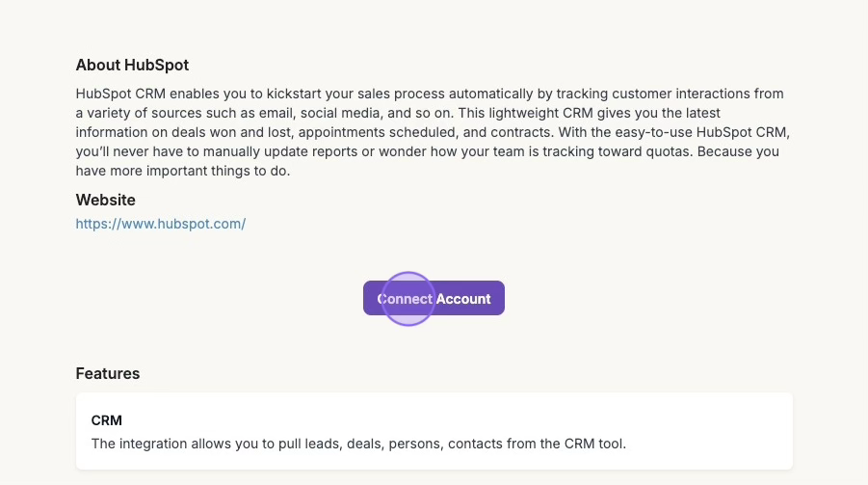The width and height of the screenshot is (868, 485).
Task: Open the https://www.hubspot.com/ website link
Action: [x=161, y=224]
